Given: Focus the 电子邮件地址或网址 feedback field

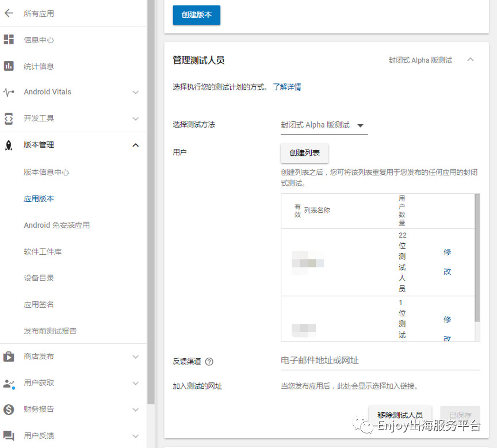Looking at the screenshot, I should (380, 361).
